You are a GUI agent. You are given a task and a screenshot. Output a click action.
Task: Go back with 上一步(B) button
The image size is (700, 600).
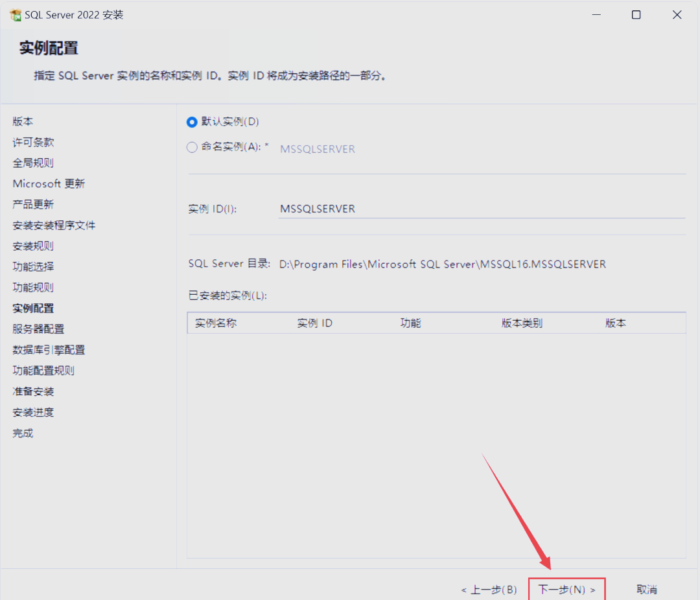[x=489, y=590]
